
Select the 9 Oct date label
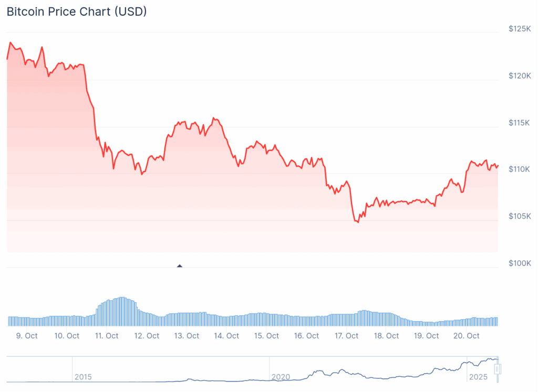27,336
